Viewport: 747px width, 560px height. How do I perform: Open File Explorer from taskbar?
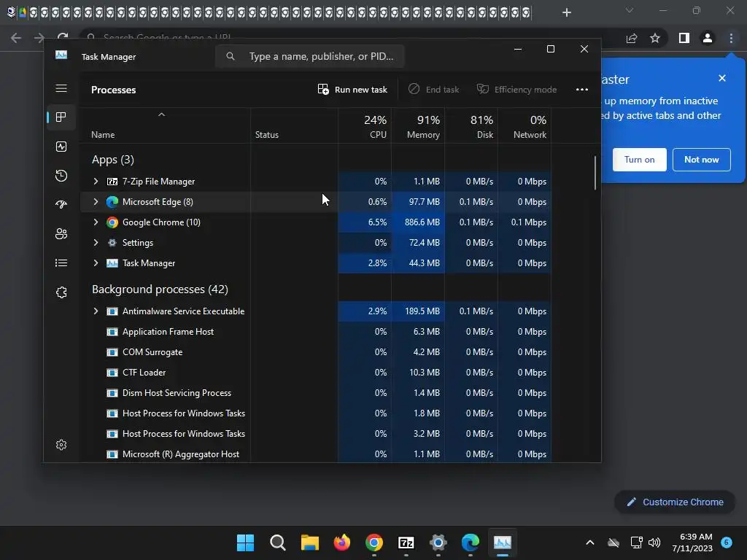(x=309, y=542)
